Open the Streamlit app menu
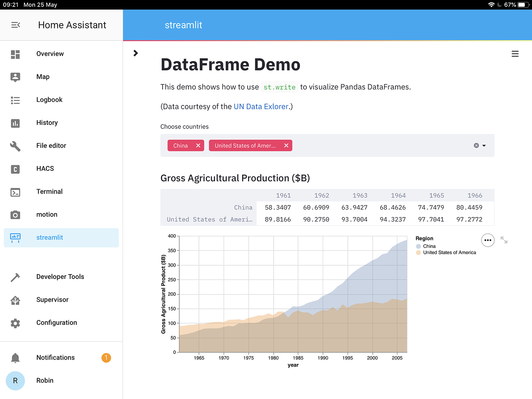The image size is (532, 399). 515,53
